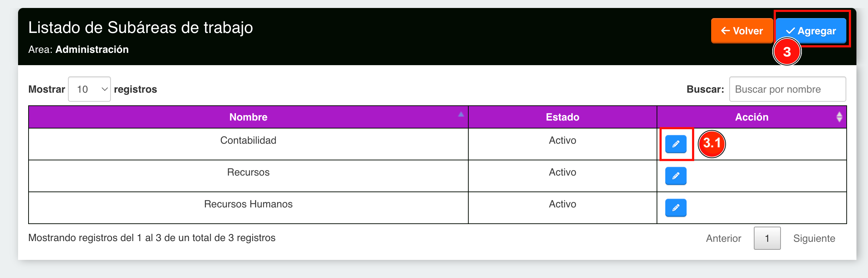Select the Contabilidad row name cell

point(248,144)
